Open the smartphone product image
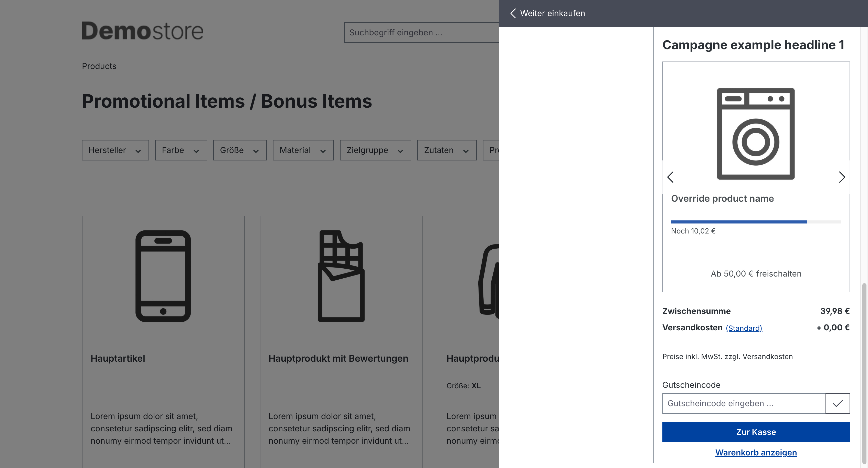 click(x=163, y=276)
